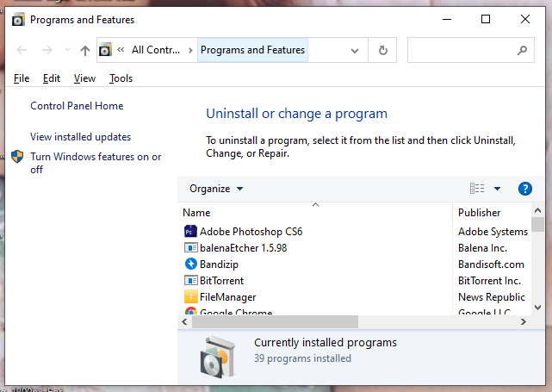This screenshot has height=392, width=552.
Task: Open the view options dropdown arrow
Action: click(497, 189)
